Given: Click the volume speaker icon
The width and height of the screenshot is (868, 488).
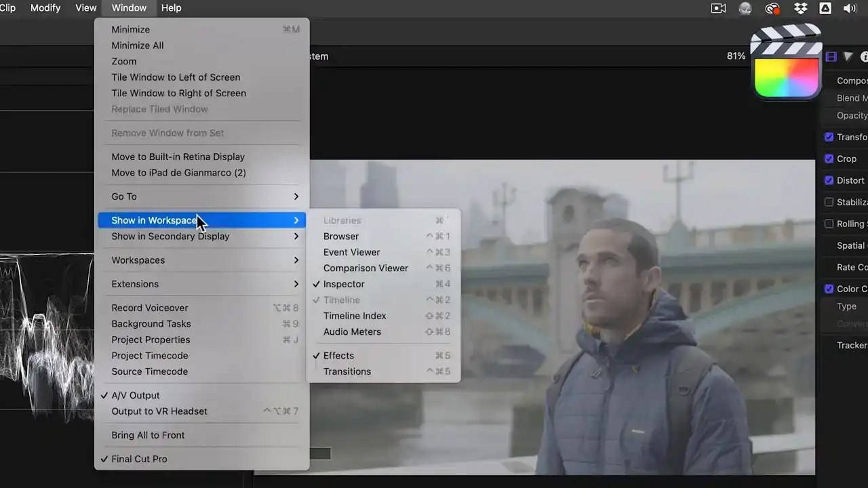Looking at the screenshot, I should (850, 8).
